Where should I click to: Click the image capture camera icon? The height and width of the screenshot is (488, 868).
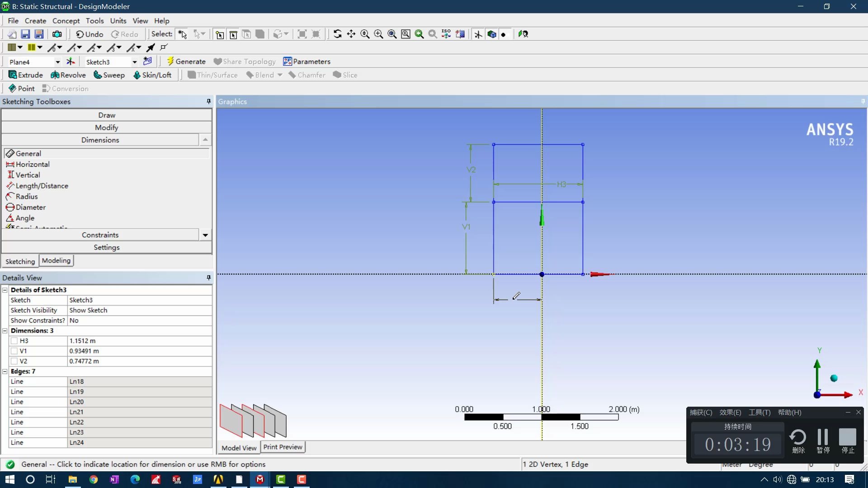pyautogui.click(x=57, y=34)
